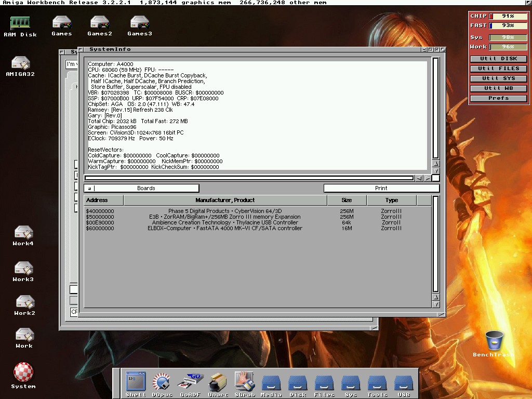
Task: Open the Files drawer in dock
Action: [x=324, y=386]
